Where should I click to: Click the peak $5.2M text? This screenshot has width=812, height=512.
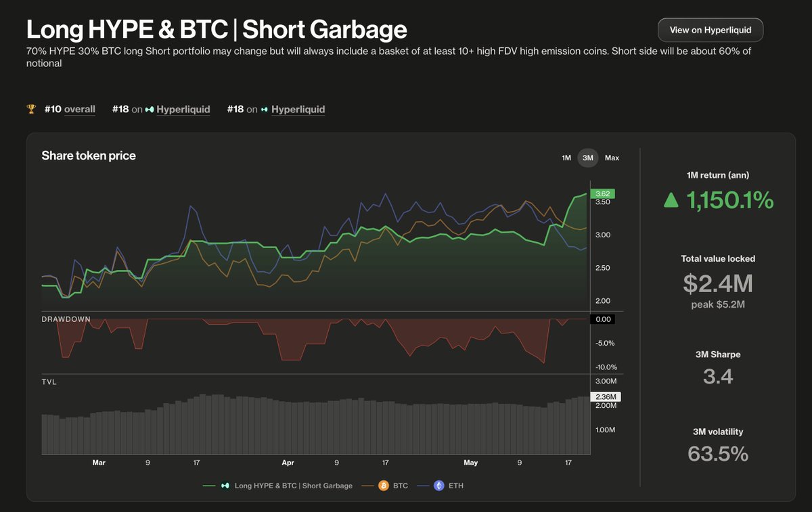(718, 304)
